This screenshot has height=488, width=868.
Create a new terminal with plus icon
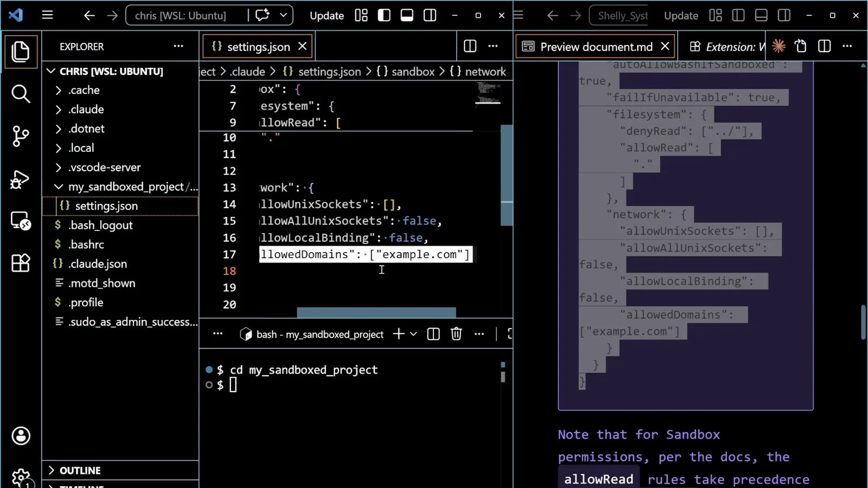[x=399, y=334]
